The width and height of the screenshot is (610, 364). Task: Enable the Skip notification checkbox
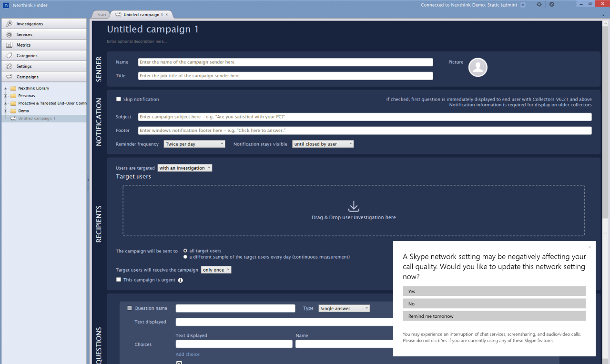[119, 99]
